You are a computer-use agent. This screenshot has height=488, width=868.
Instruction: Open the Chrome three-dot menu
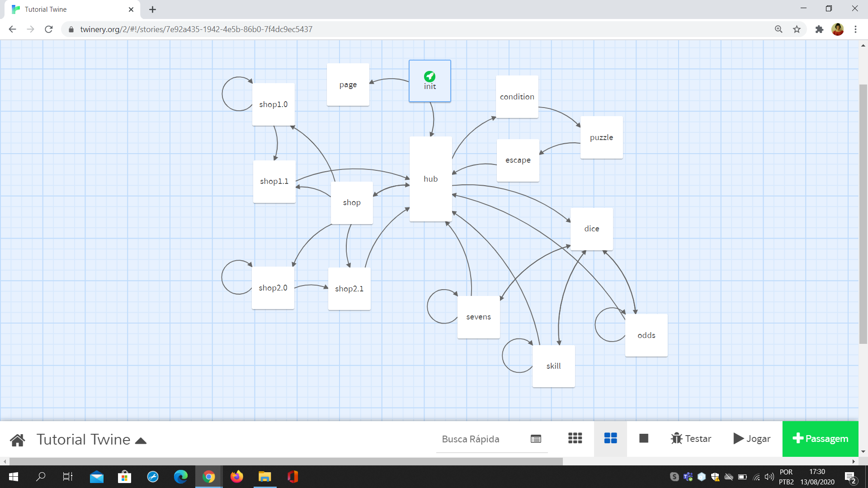(855, 29)
